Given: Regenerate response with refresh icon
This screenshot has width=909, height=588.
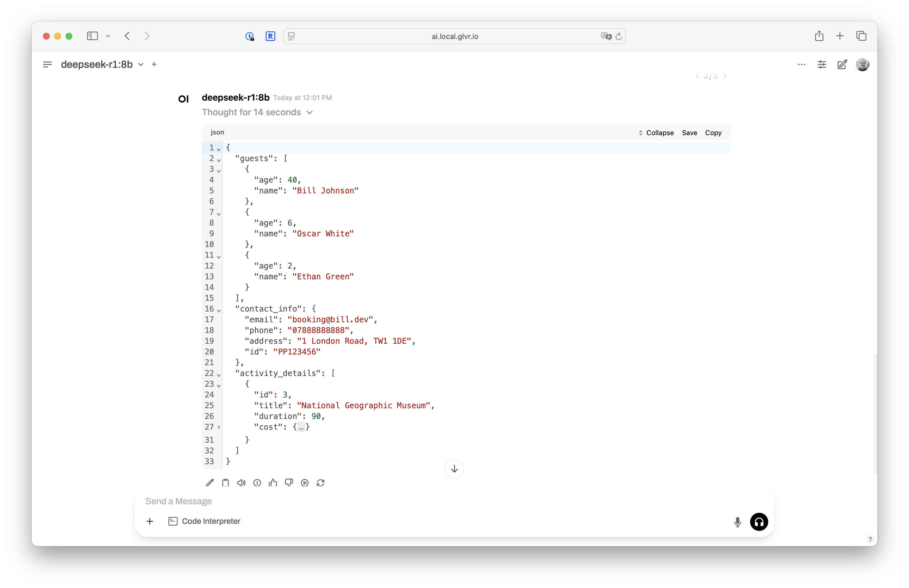Looking at the screenshot, I should click(321, 483).
